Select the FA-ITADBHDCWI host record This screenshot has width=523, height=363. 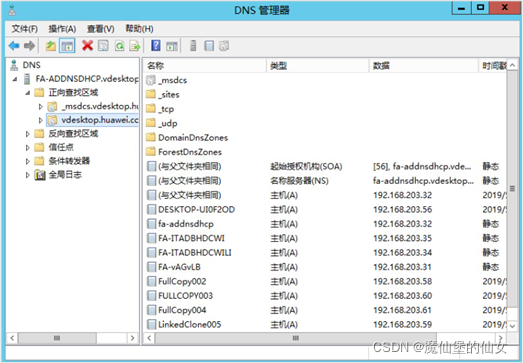(325, 238)
